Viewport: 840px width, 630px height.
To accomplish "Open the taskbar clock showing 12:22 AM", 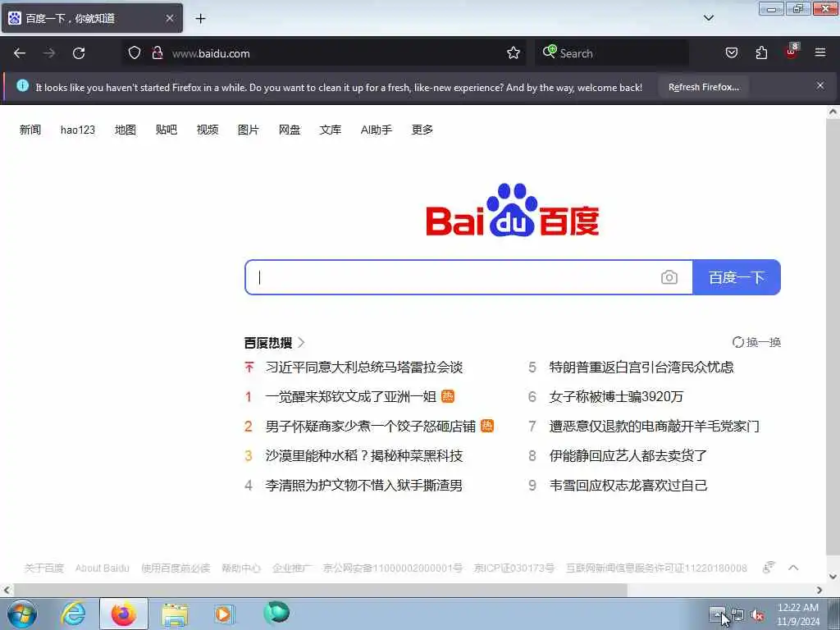I will click(x=798, y=614).
